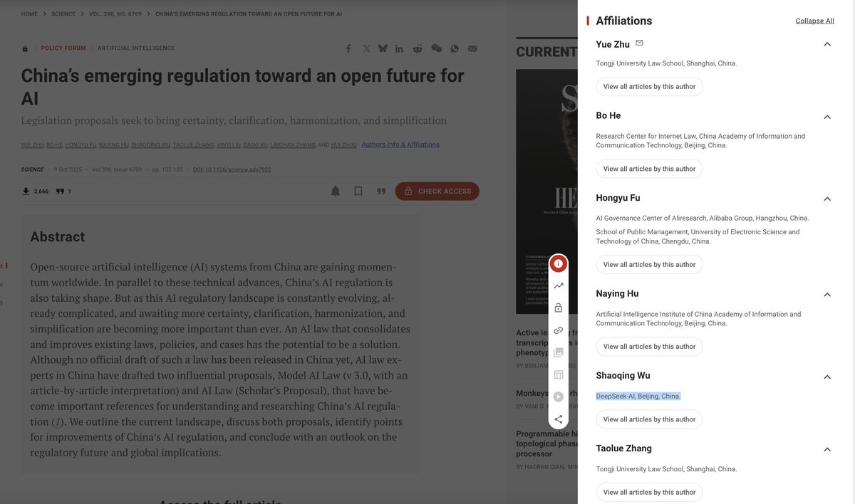Viewport: 855px width, 504px height.
Task: Collapse Hongyu Fu affiliation section
Action: [827, 199]
